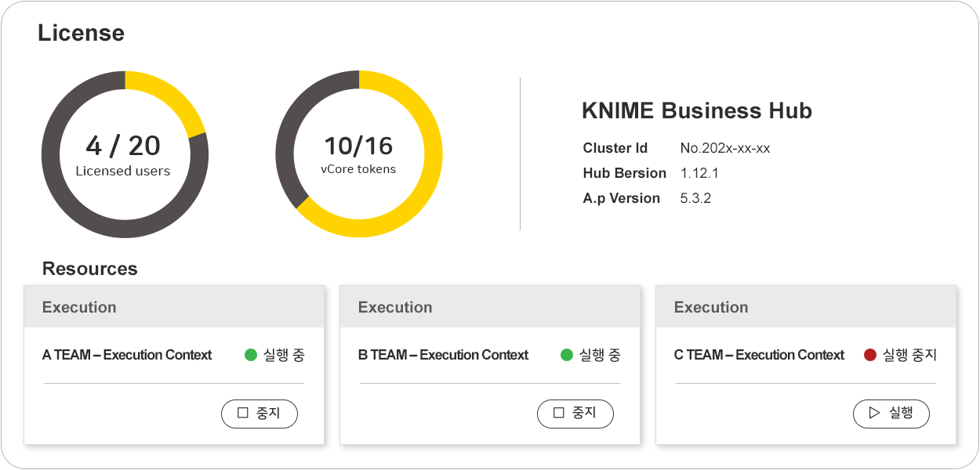This screenshot has height=470, width=980.
Task: Click the 'License' heading
Action: (81, 33)
